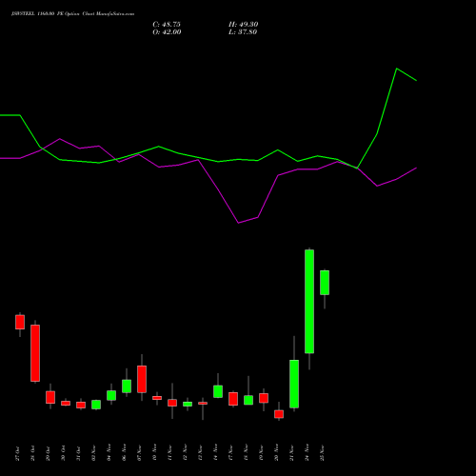The height and width of the screenshot is (476, 476).
Task: Click the JSWSTEEL option chart title text
Action: (x=72, y=14)
